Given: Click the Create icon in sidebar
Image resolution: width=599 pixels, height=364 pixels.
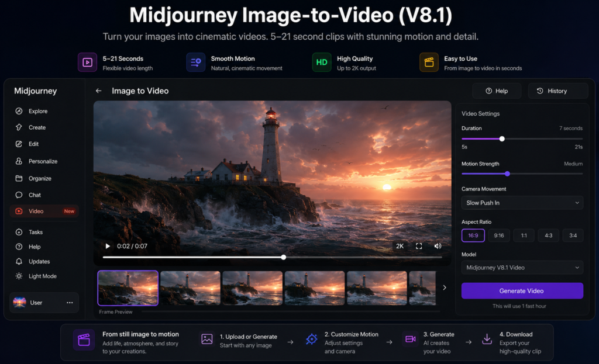Looking at the screenshot, I should point(19,127).
